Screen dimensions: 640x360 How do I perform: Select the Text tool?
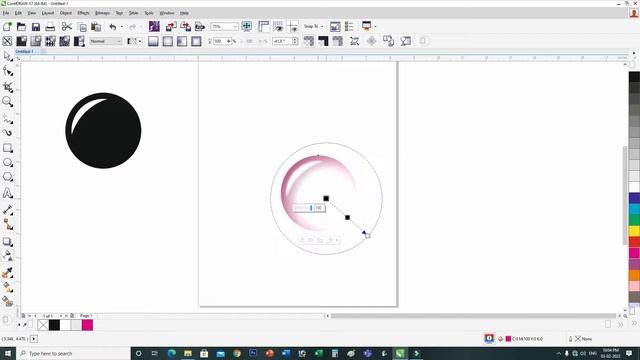click(7, 193)
